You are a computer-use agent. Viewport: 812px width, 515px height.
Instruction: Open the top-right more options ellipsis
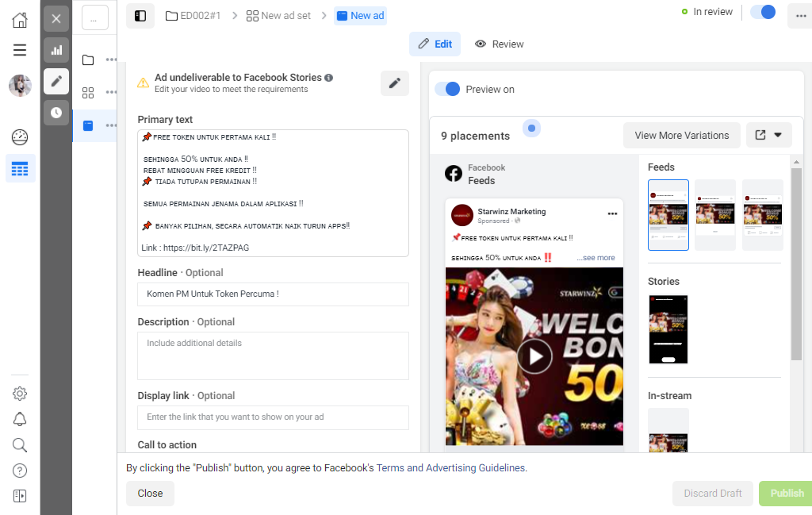[x=800, y=16]
